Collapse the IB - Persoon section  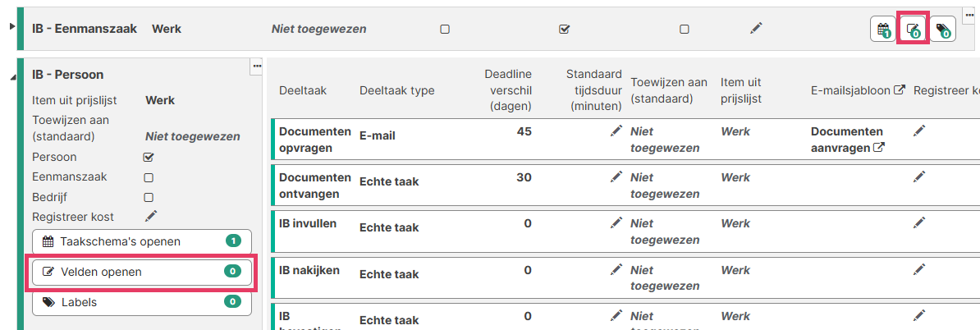click(11, 77)
